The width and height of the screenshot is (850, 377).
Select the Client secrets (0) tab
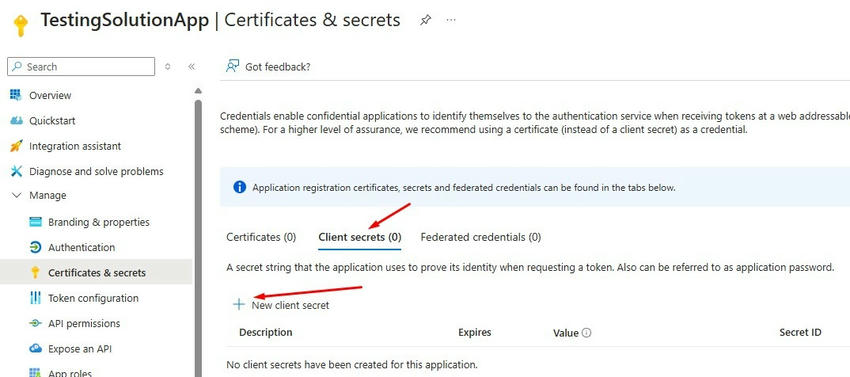point(360,237)
